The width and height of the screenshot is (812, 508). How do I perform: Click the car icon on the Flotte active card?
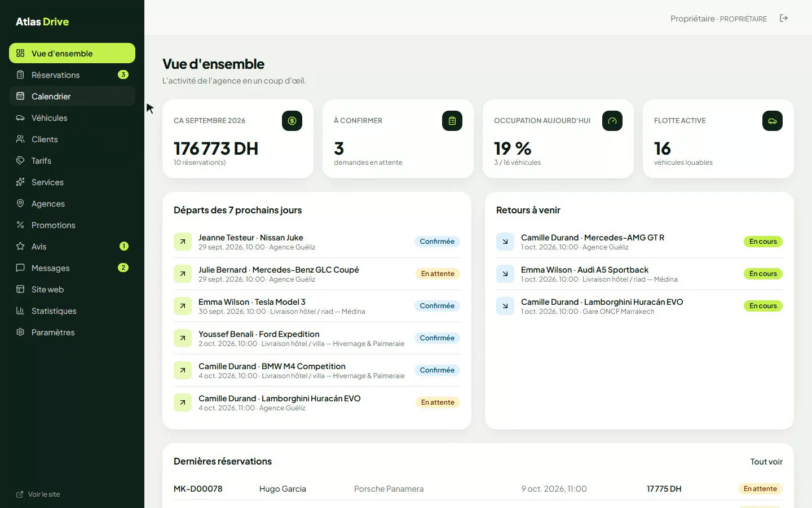pos(773,121)
